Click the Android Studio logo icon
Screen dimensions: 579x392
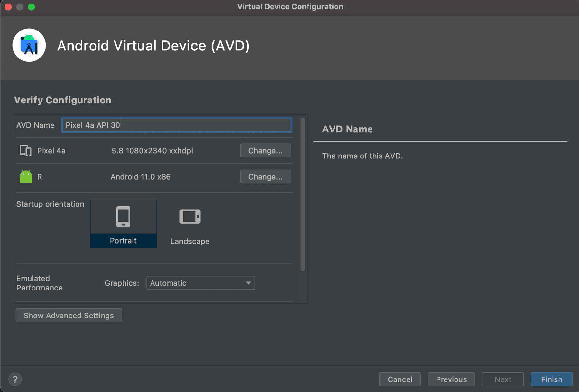coord(29,45)
